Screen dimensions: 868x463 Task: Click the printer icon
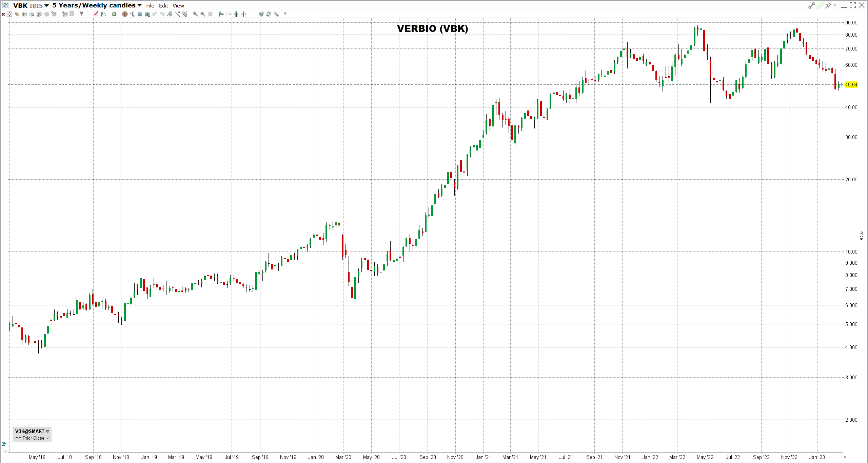32,14
